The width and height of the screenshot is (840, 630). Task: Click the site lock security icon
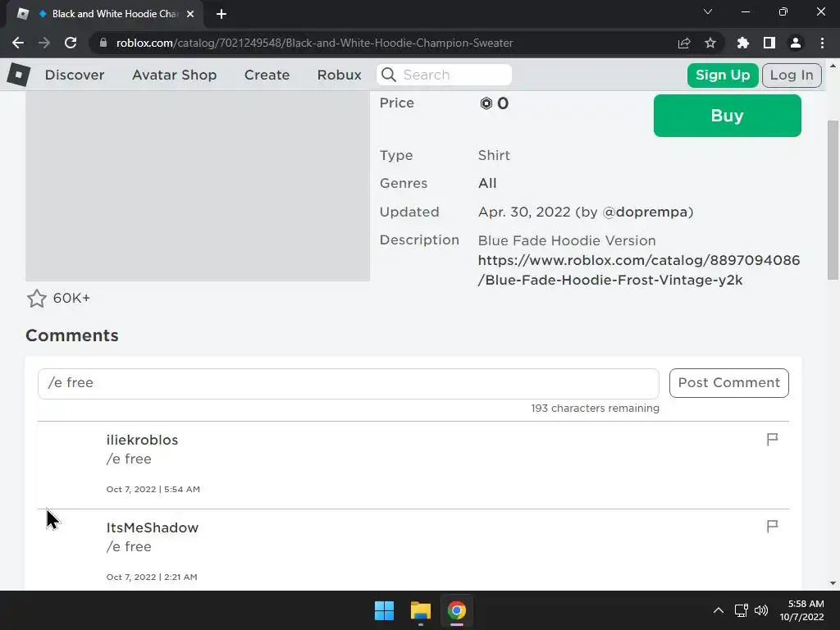pyautogui.click(x=103, y=43)
